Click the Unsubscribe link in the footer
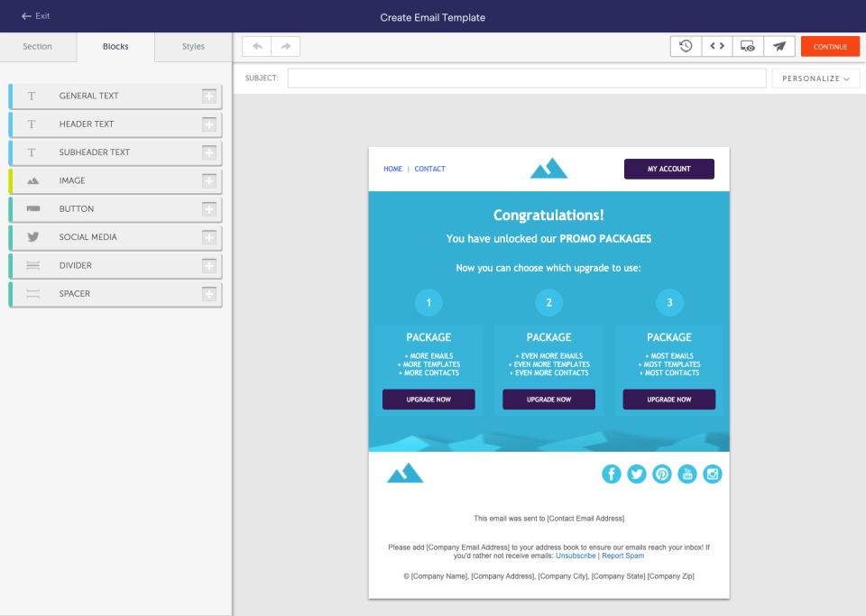The image size is (866, 616). coord(576,556)
